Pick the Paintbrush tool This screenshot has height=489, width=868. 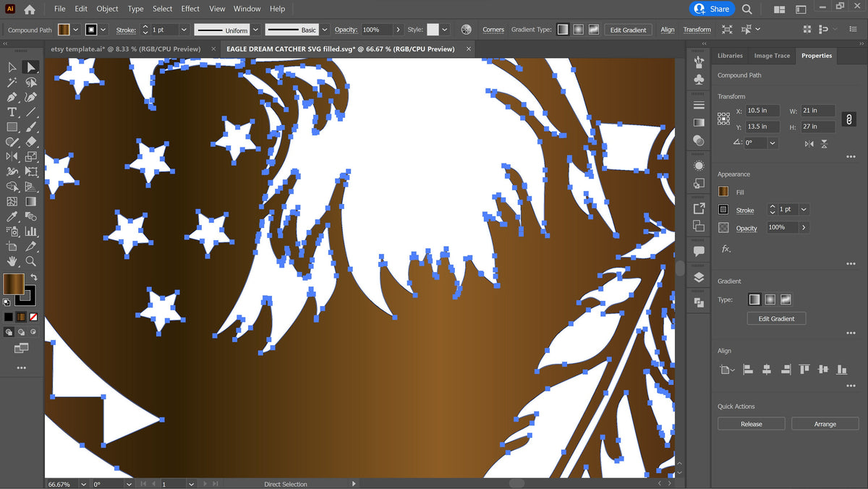pyautogui.click(x=30, y=127)
